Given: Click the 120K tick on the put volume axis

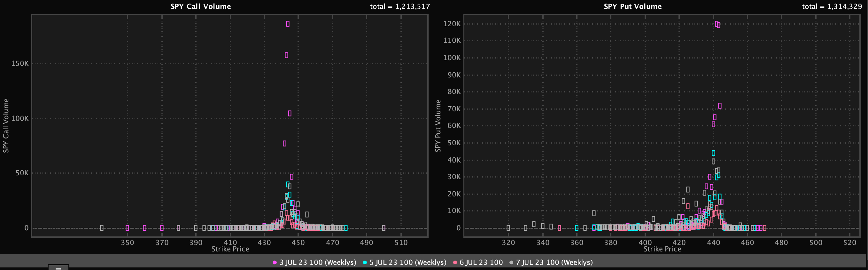Looking at the screenshot, I should point(452,24).
